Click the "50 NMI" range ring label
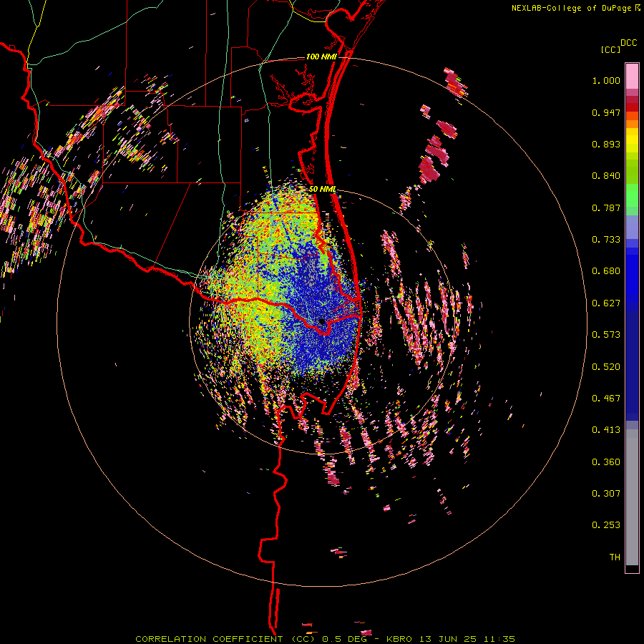644x644 pixels. coord(323,189)
